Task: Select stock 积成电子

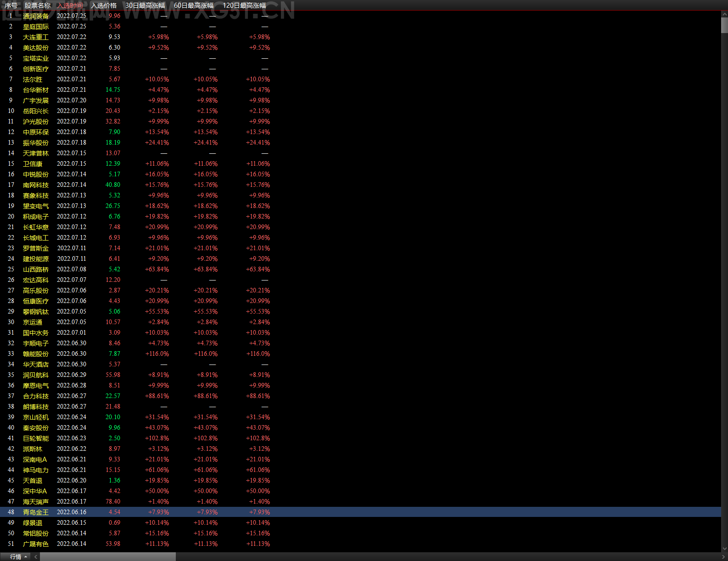Action: coord(36,217)
